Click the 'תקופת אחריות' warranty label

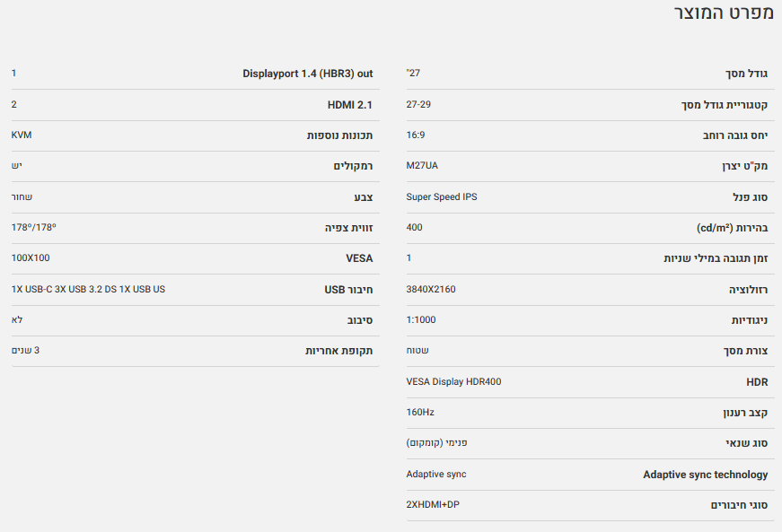pyautogui.click(x=338, y=351)
